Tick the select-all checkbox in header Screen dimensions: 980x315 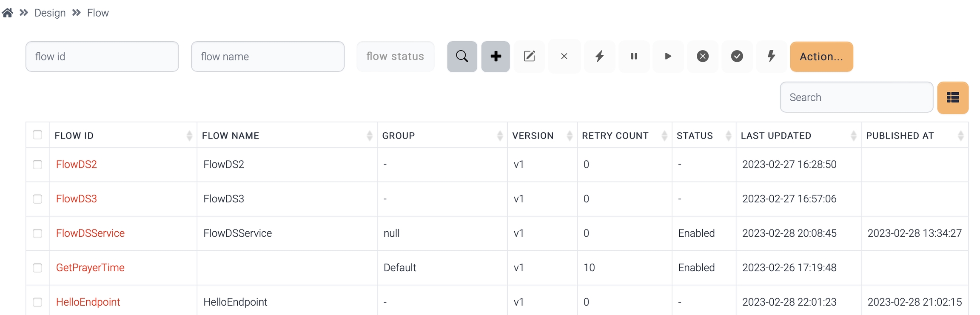click(37, 135)
